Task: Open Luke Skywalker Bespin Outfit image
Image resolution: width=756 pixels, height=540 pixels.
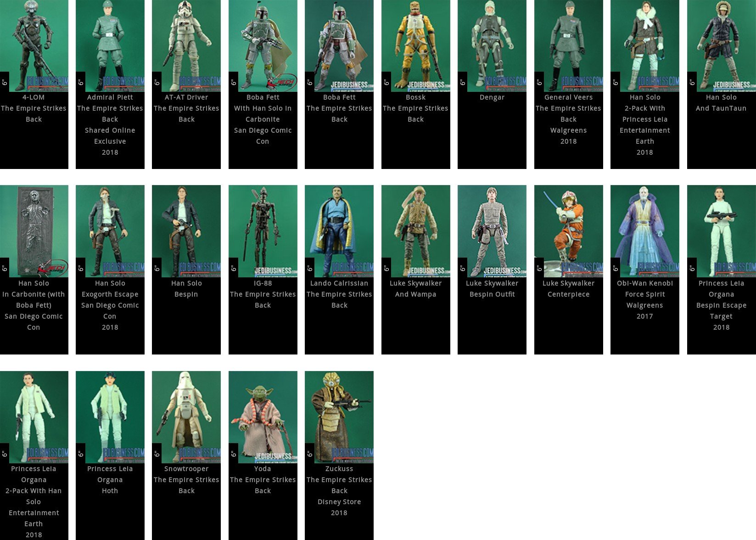Action: point(492,231)
